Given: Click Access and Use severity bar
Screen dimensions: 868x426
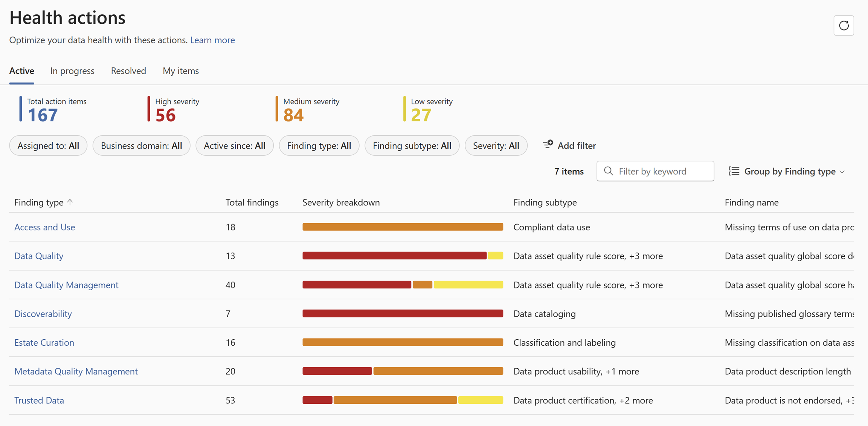Looking at the screenshot, I should [x=403, y=227].
